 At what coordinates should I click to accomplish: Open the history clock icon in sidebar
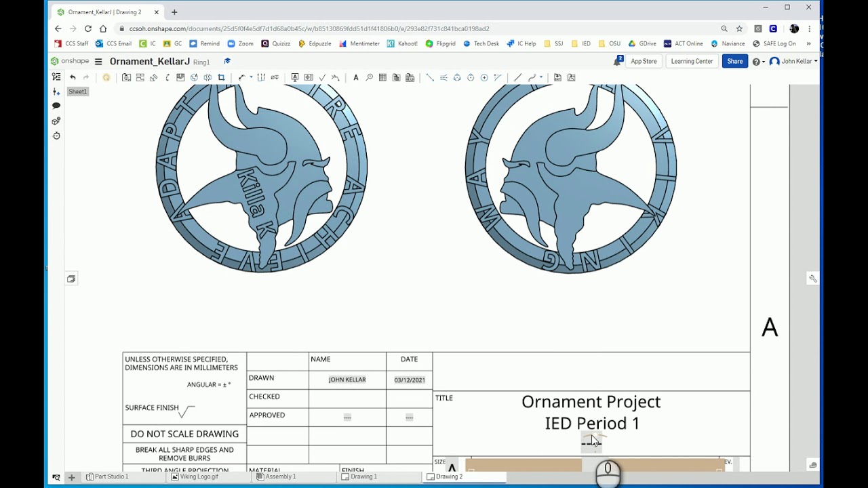tap(56, 136)
